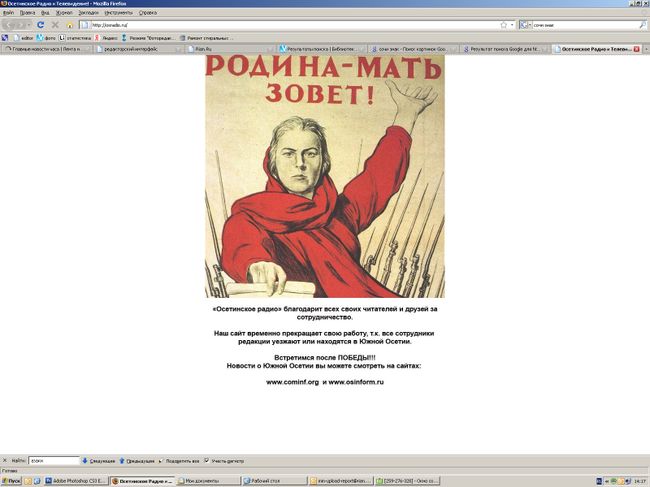Click the folder quick-launch icon in taskbar
Screen dimensions: 650x487
[x=28, y=481]
